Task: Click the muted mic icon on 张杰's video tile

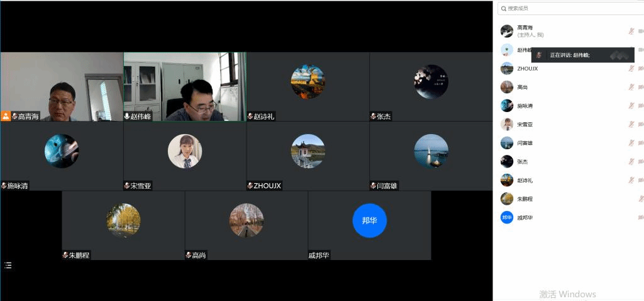Action: [373, 116]
